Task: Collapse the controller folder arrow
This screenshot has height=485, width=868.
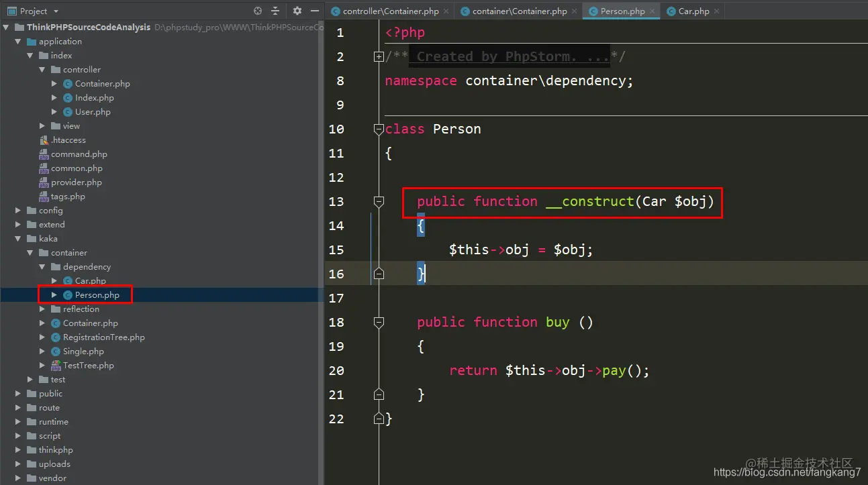Action: point(42,70)
